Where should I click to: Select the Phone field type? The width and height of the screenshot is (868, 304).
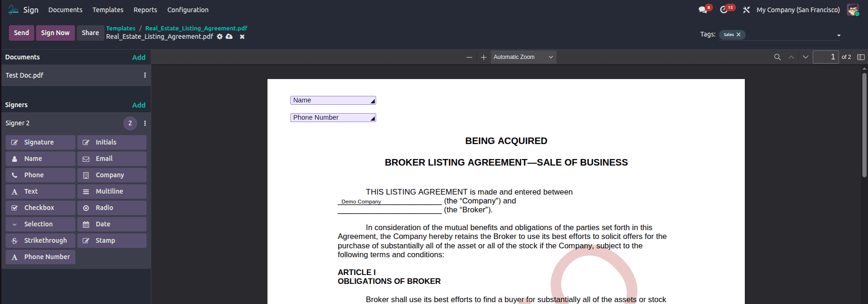coord(40,175)
